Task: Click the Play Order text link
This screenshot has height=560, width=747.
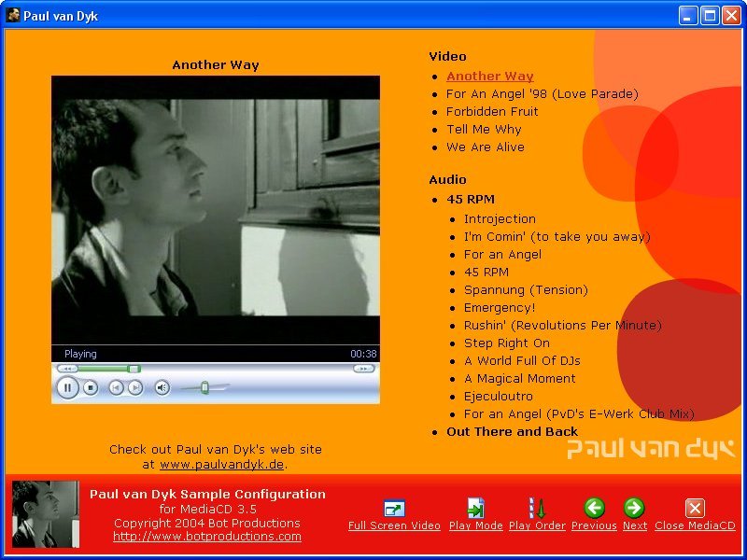Action: pos(538,525)
